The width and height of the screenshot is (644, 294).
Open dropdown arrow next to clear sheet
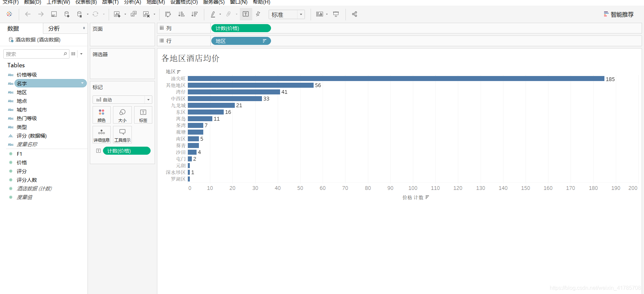154,14
